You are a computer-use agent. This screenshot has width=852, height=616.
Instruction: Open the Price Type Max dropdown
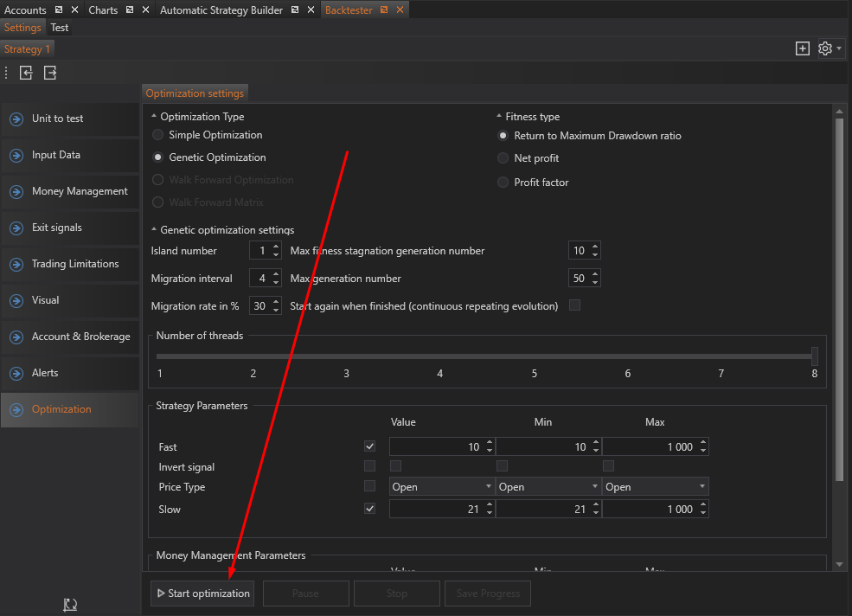point(655,487)
